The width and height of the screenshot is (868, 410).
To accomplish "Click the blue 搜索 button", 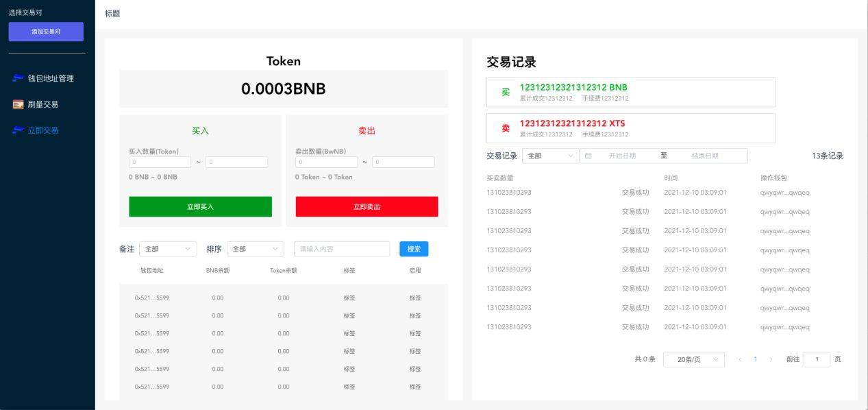I will point(414,249).
